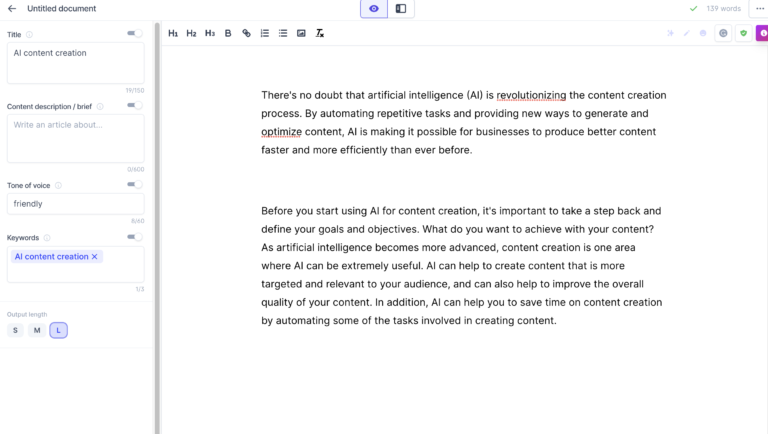Toggle the Content description switch
Image resolution: width=768 pixels, height=434 pixels.
click(x=135, y=105)
